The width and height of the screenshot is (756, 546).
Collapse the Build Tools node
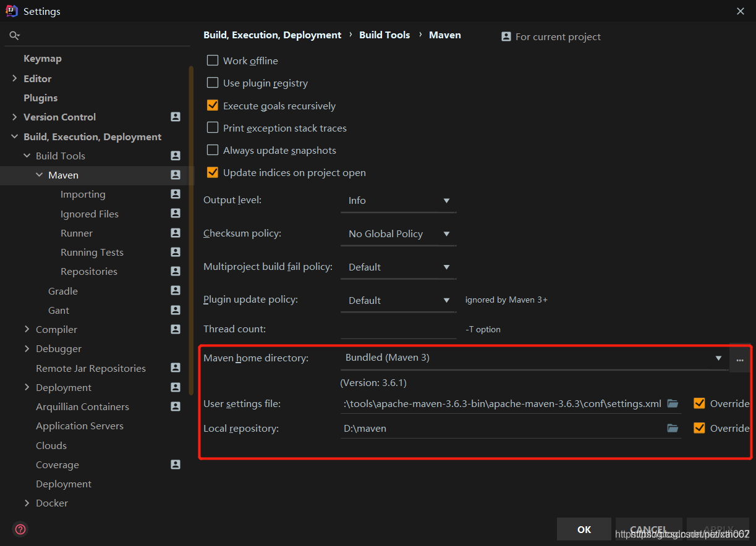(x=27, y=156)
